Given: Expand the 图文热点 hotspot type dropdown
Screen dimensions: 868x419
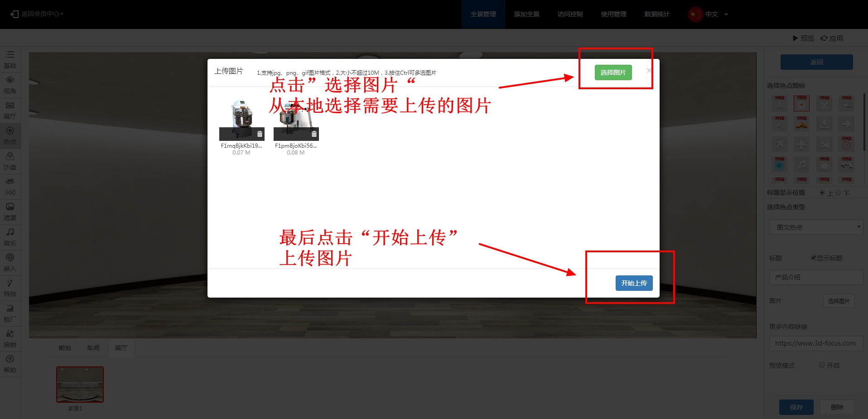Looking at the screenshot, I should (816, 227).
